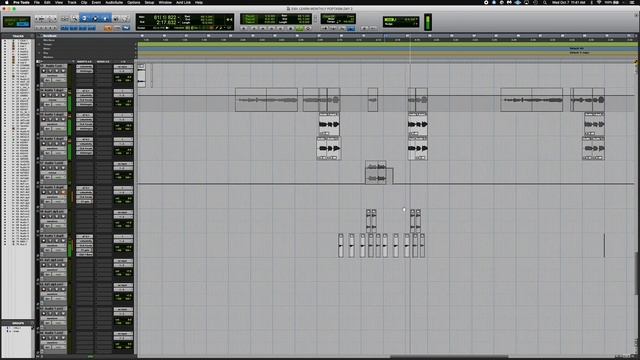This screenshot has height=360, width=640.
Task: Click the green Play transport button
Action: [300, 29]
